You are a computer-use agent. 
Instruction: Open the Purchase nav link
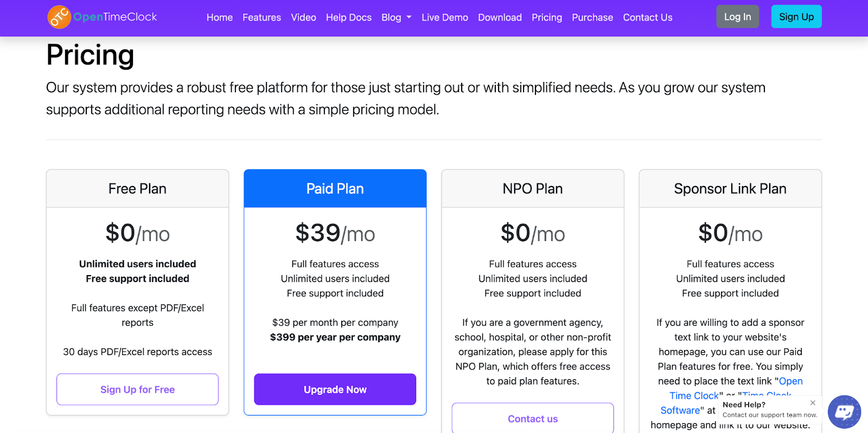pyautogui.click(x=592, y=17)
